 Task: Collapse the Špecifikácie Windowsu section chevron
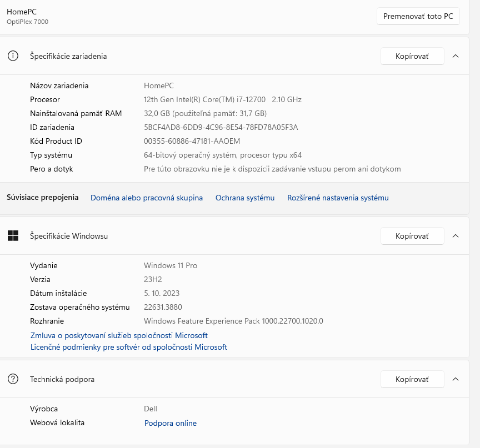coord(456,236)
